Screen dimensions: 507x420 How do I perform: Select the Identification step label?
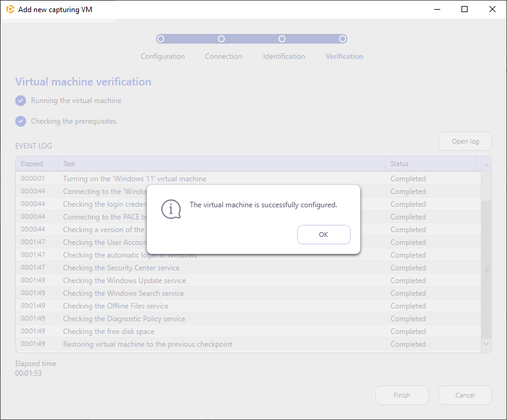coord(284,56)
